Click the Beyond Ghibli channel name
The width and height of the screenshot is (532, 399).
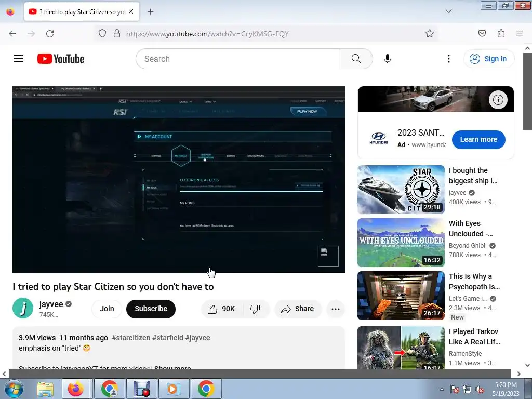coord(468,246)
